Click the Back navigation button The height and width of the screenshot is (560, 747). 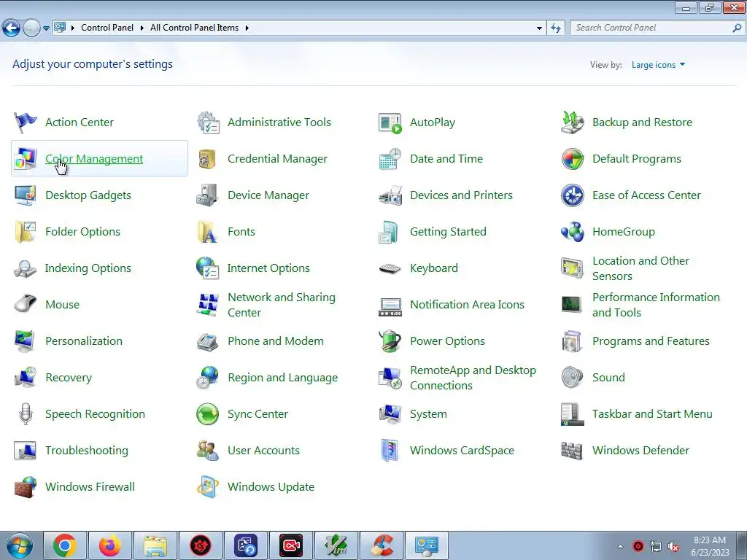click(x=12, y=28)
